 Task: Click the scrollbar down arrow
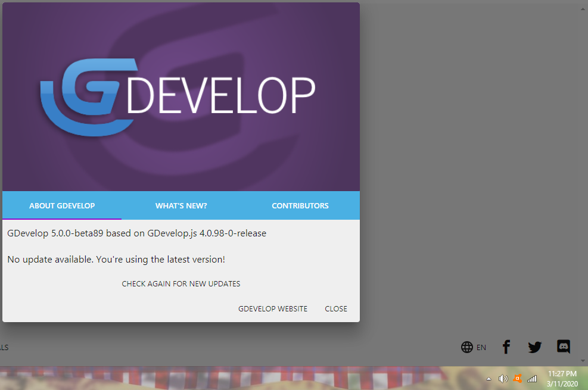pyautogui.click(x=583, y=360)
